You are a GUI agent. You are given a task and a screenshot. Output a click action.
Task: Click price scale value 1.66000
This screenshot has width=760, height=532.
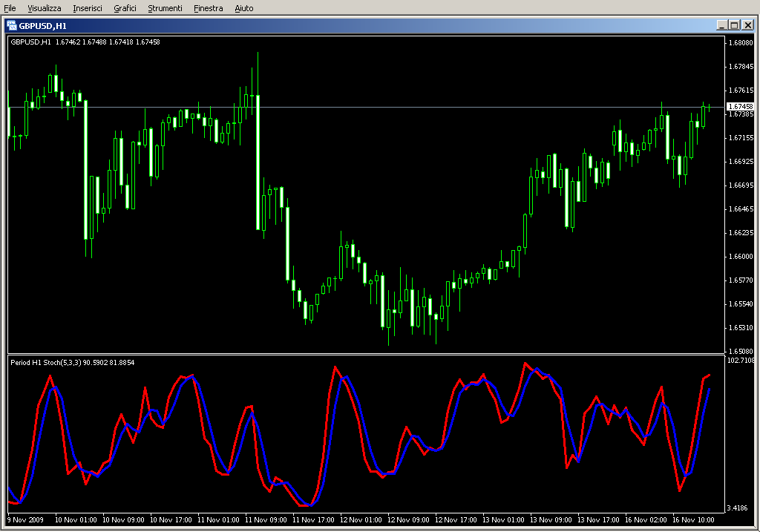[741, 256]
